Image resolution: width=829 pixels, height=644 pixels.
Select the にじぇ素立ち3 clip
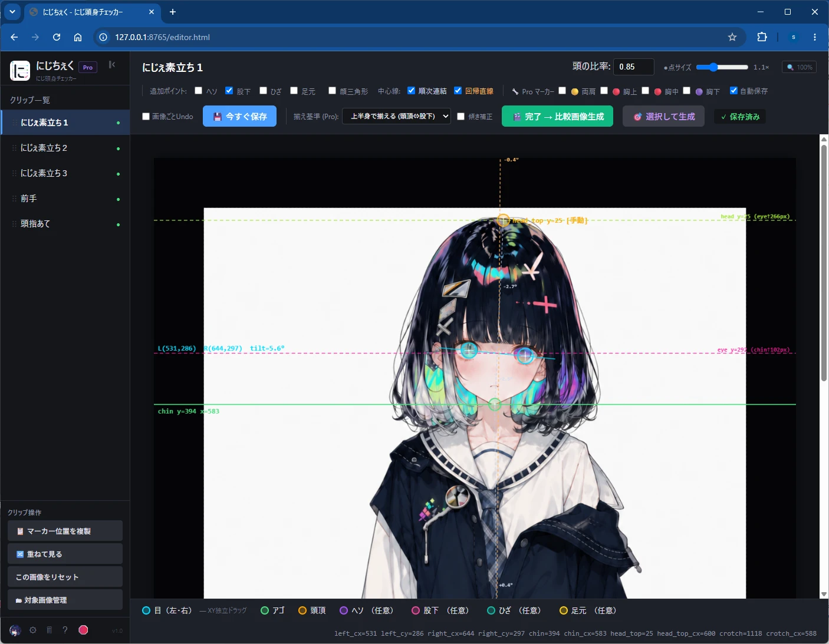65,173
